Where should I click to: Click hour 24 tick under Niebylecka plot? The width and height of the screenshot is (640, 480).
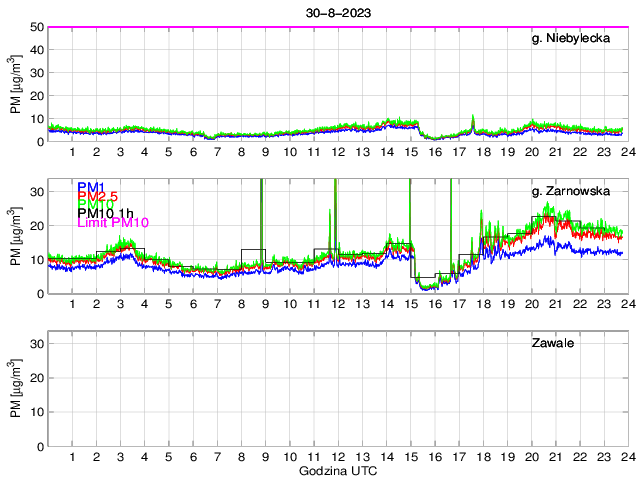pyautogui.click(x=627, y=152)
